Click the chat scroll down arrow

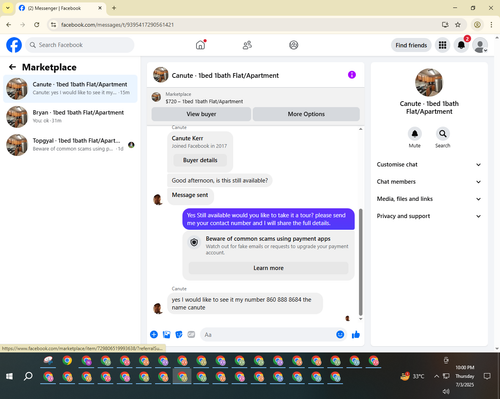[x=360, y=319]
